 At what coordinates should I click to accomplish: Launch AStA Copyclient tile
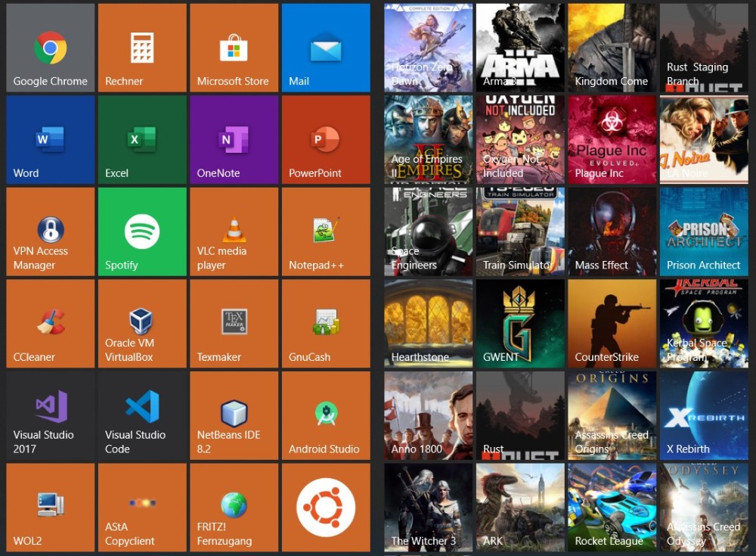pyautogui.click(x=142, y=508)
